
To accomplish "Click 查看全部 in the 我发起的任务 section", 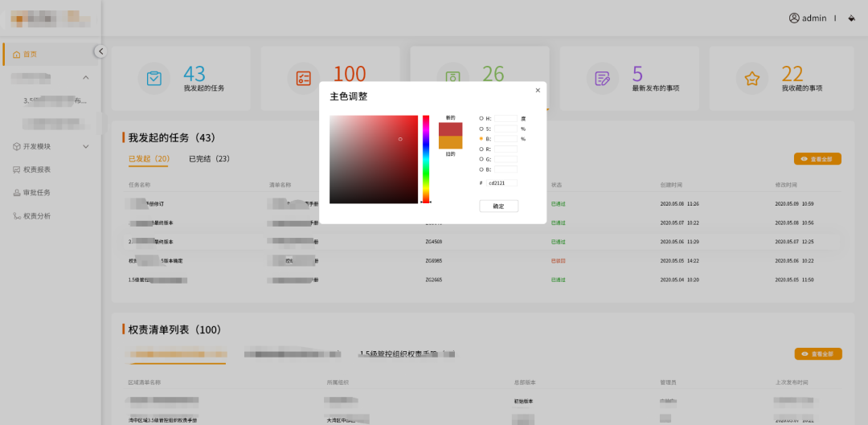I will [x=817, y=159].
